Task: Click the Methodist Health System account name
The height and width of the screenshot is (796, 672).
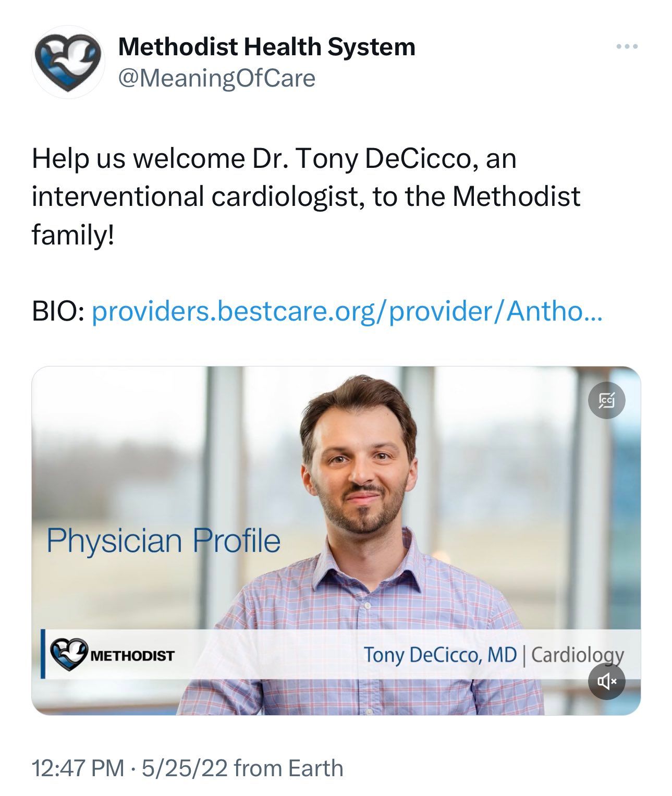Action: [x=266, y=47]
